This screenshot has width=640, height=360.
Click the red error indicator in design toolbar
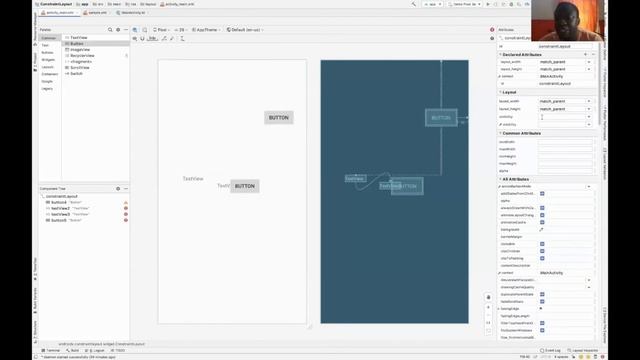492,30
